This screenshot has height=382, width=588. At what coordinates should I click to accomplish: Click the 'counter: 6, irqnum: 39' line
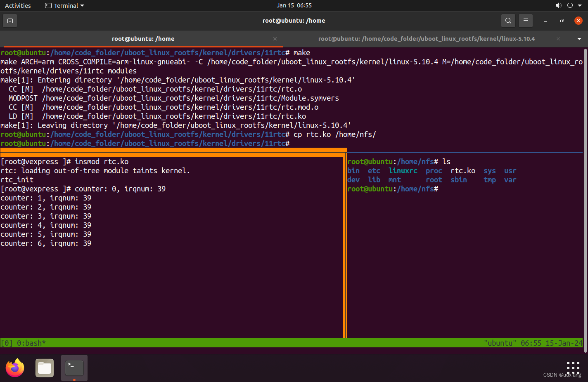46,243
